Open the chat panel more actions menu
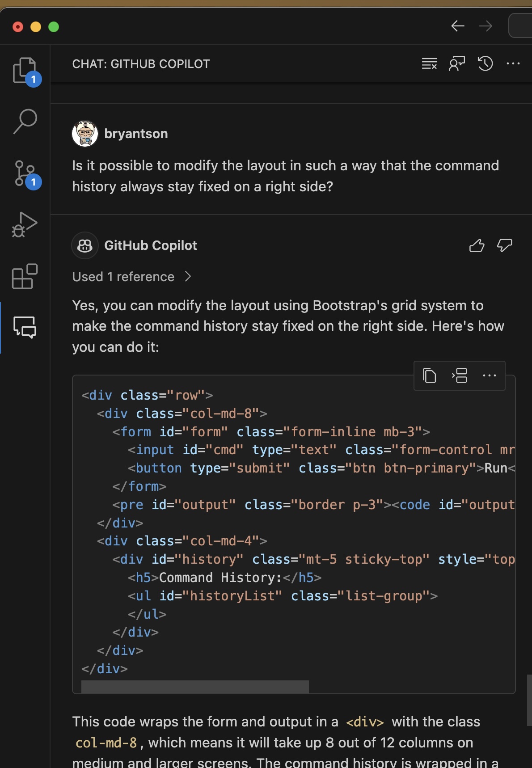Viewport: 532px width, 768px height. 513,64
